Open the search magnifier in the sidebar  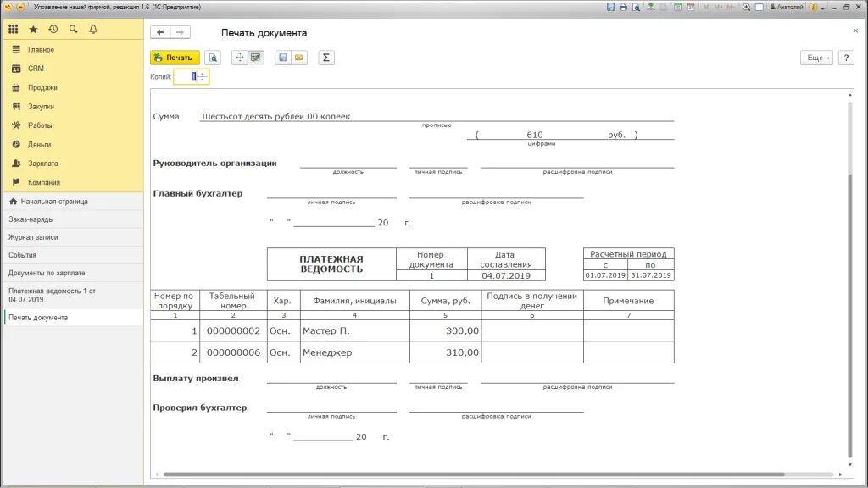[x=73, y=29]
